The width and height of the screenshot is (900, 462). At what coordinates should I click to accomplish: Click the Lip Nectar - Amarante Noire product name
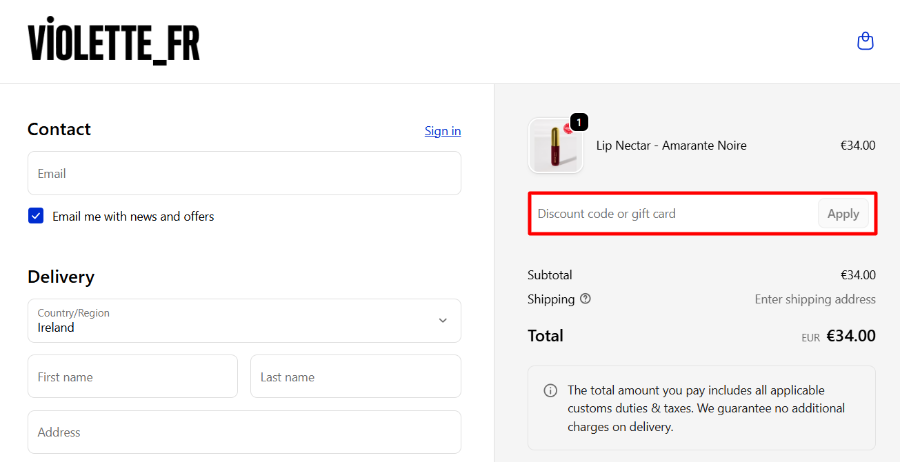pyautogui.click(x=671, y=146)
